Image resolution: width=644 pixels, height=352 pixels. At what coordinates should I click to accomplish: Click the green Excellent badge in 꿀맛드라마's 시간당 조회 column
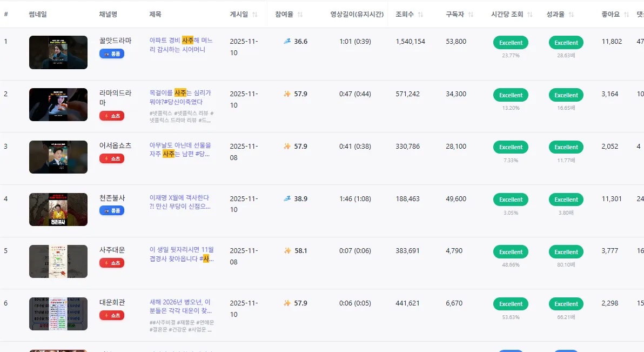(511, 42)
